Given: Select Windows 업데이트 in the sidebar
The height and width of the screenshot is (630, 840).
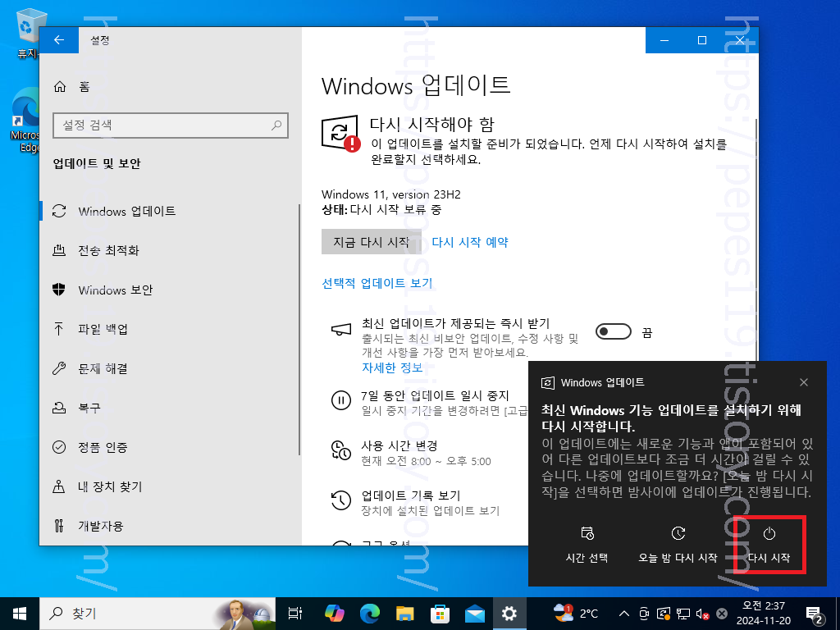Looking at the screenshot, I should (127, 211).
